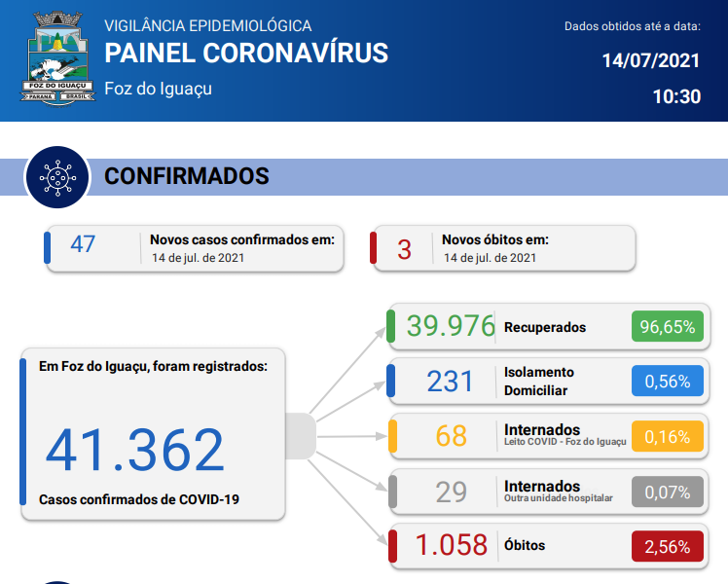This screenshot has height=584, width=728.
Task: Click the Recuperados label
Action: coord(545,327)
